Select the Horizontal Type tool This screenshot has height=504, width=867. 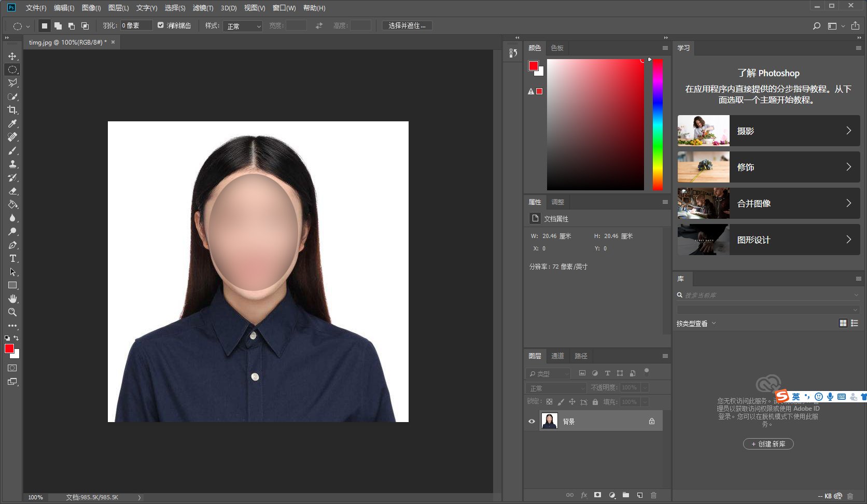tap(12, 258)
